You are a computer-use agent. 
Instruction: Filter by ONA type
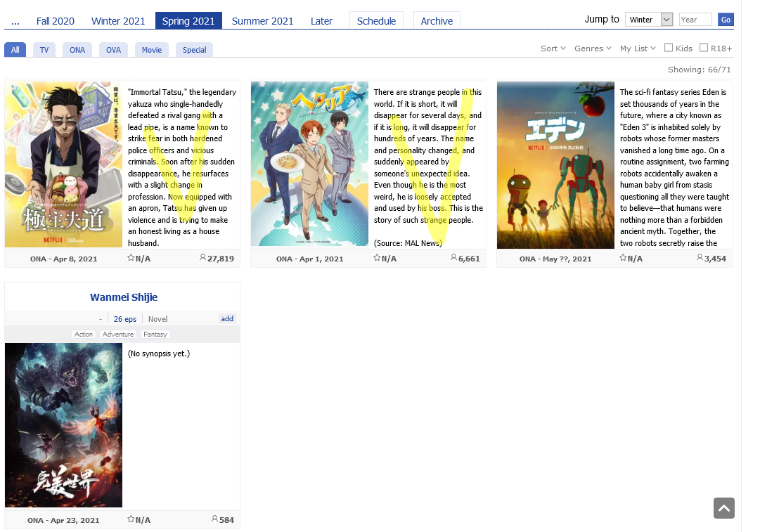click(77, 50)
